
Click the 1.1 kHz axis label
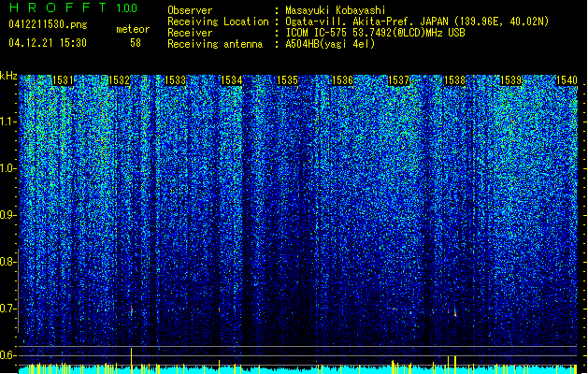(x=7, y=122)
